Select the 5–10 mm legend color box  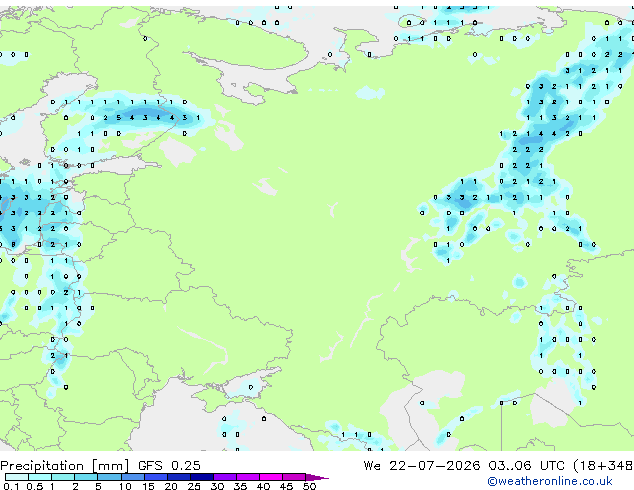[109, 477]
